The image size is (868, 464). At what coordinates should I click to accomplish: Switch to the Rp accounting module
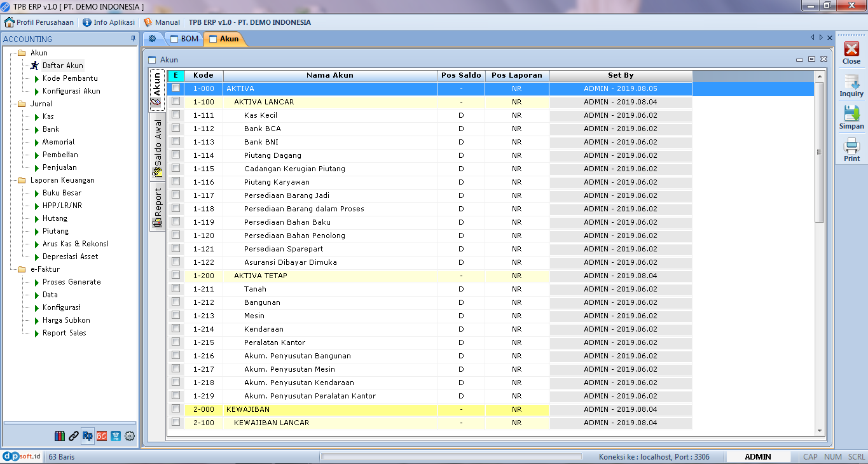(x=88, y=436)
